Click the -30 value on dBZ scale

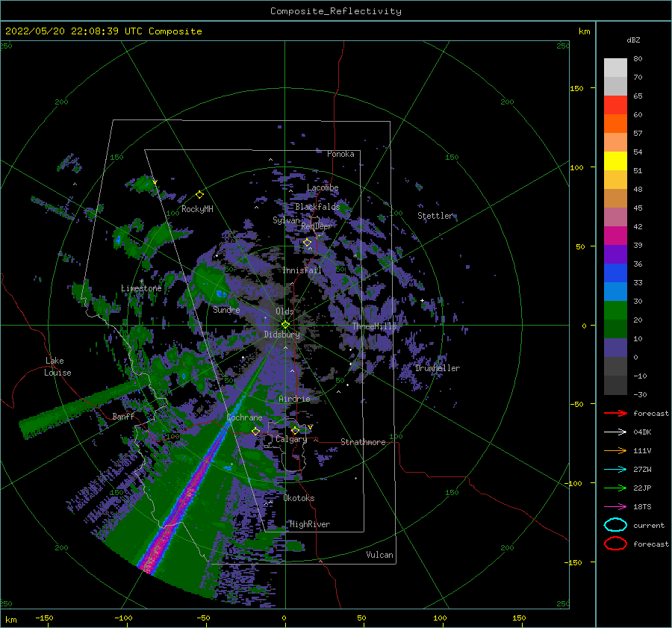click(640, 394)
